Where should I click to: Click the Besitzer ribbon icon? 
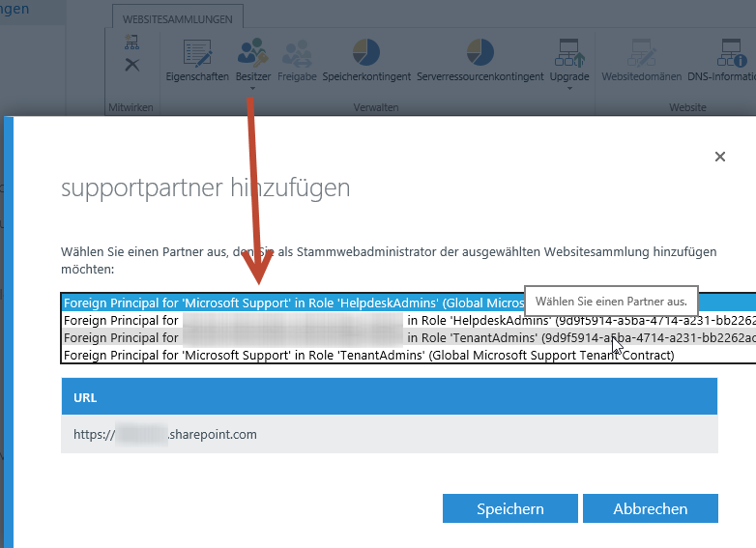click(x=252, y=52)
